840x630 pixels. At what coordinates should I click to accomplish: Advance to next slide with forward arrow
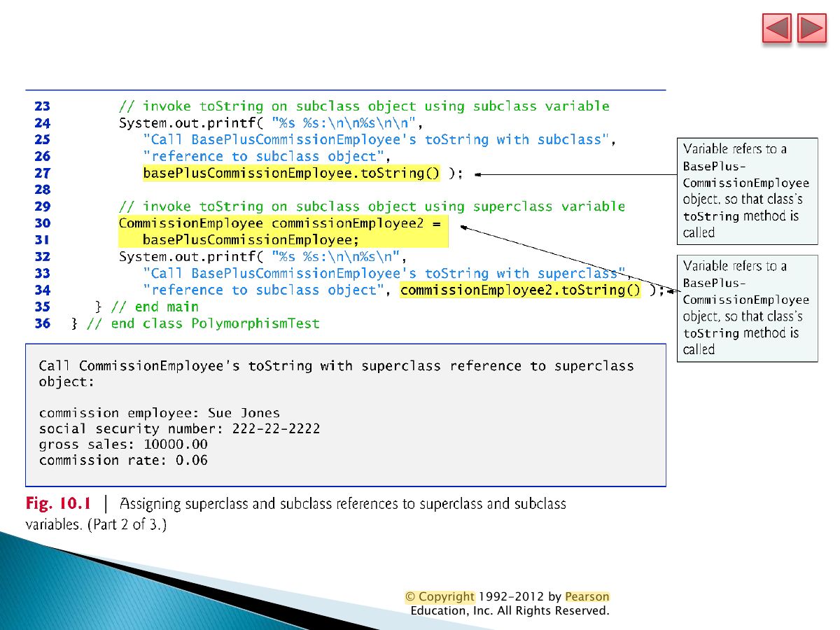tap(812, 28)
